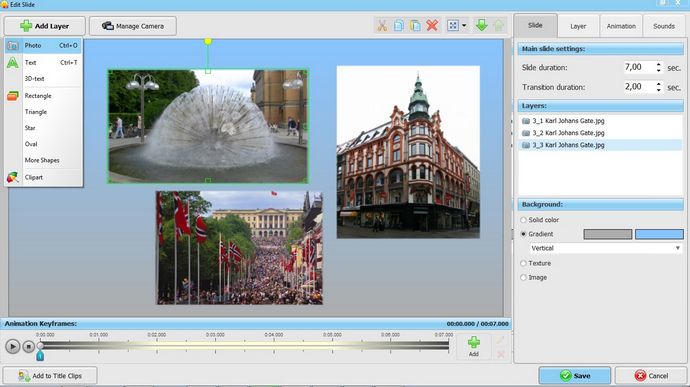Select layer 3_2 Karl Johans Gate.jpg
Image resolution: width=690 pixels, height=387 pixels.
click(601, 133)
